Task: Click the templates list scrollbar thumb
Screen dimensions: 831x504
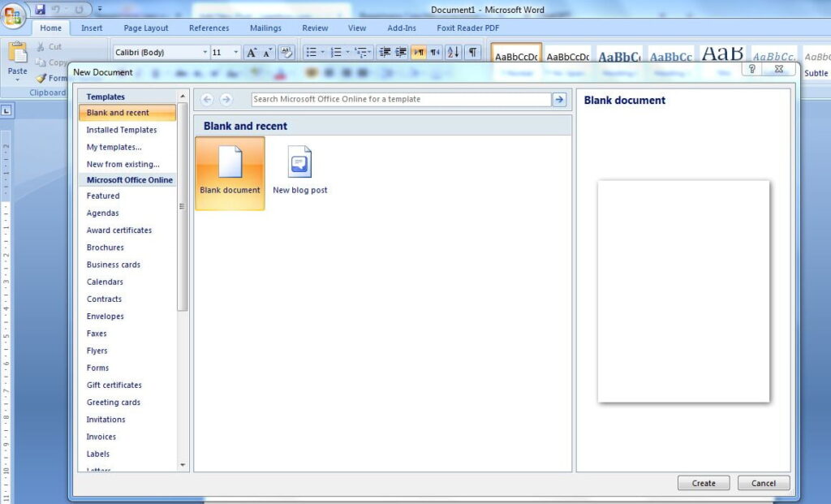Action: (183, 207)
